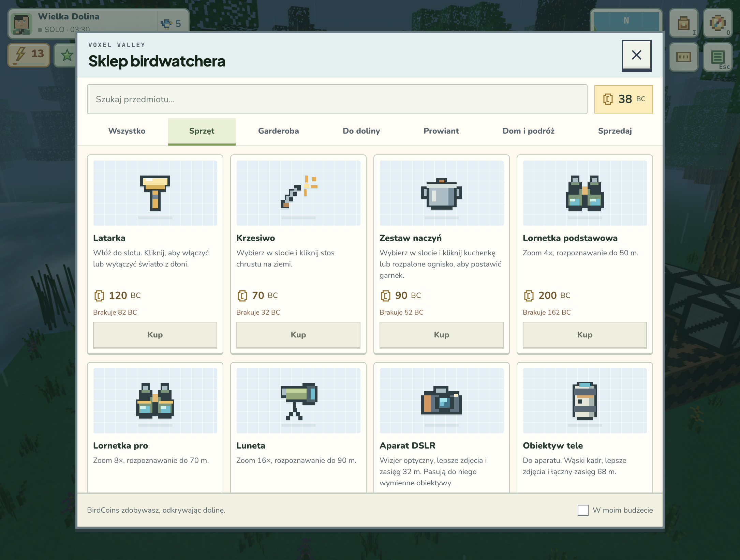Focus the Szukaj przedmiotu search field
Image resolution: width=740 pixels, height=560 pixels.
[337, 99]
